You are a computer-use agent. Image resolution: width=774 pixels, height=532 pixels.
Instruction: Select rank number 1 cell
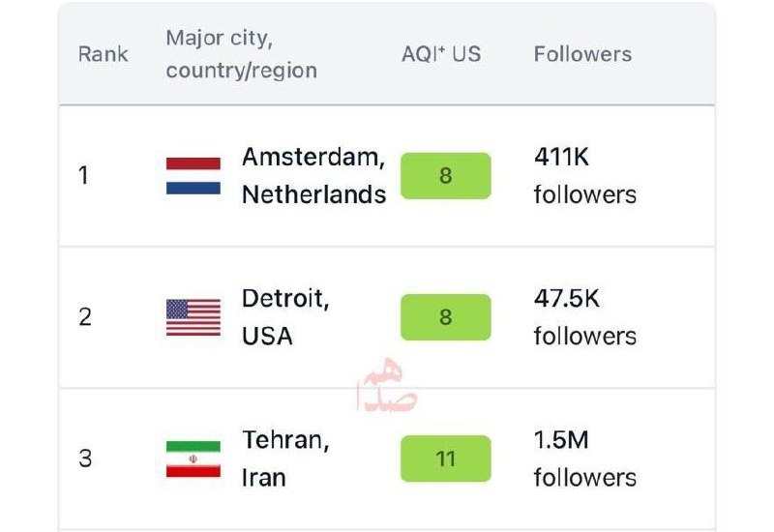(83, 176)
